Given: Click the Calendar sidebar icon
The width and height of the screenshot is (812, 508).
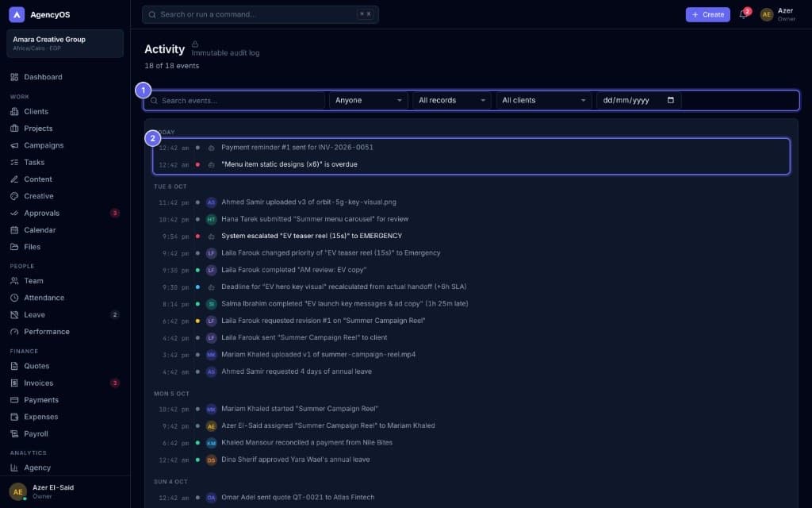Looking at the screenshot, I should pos(14,230).
